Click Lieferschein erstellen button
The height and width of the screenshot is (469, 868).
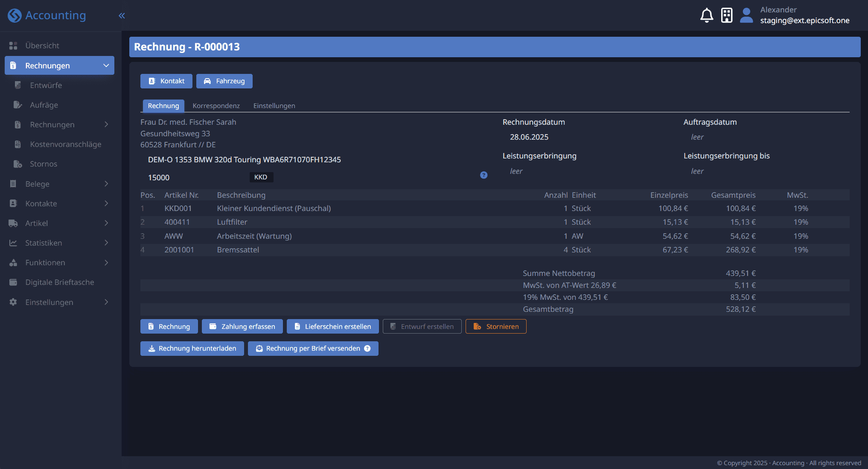333,326
